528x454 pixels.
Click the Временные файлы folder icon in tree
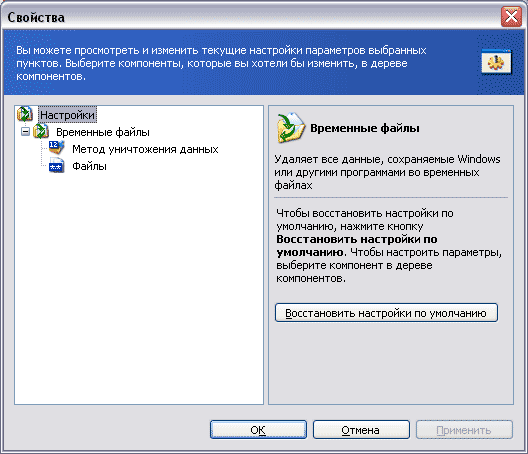41,131
